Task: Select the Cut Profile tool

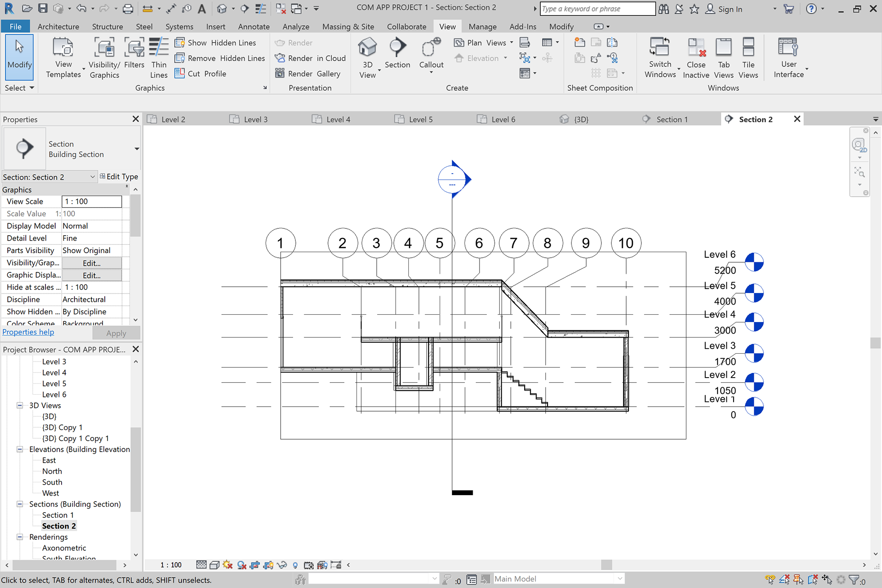Action: tap(201, 73)
